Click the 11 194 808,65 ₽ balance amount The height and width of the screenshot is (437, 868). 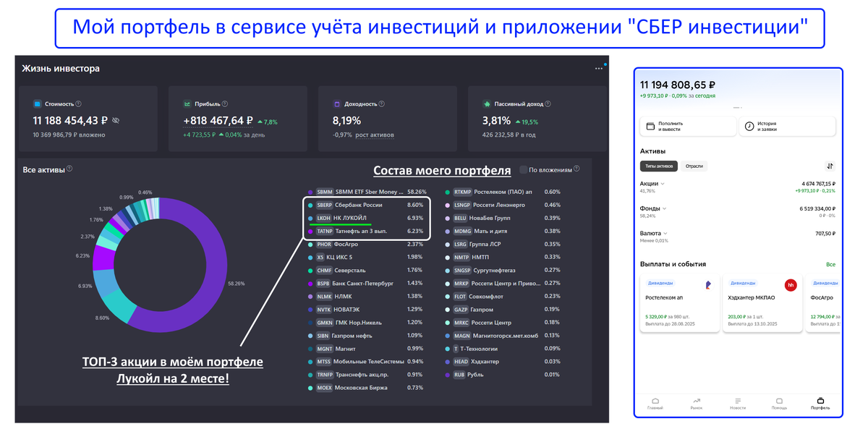pyautogui.click(x=678, y=85)
